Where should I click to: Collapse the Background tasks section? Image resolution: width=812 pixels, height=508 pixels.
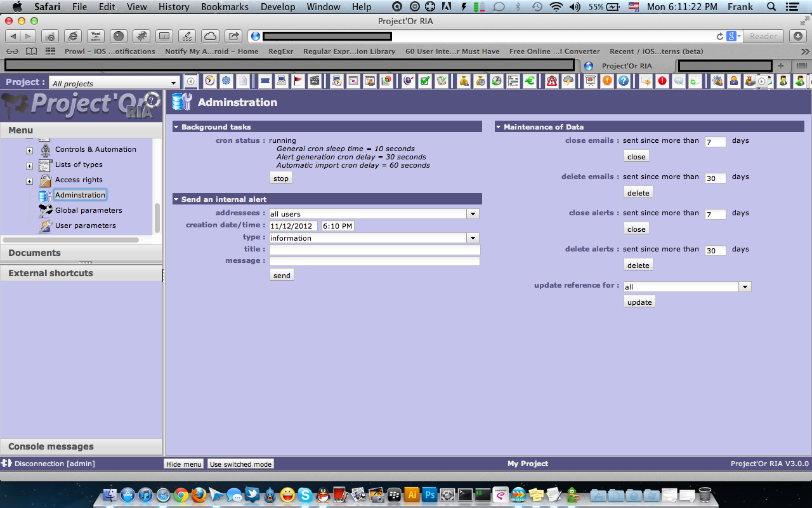(176, 127)
